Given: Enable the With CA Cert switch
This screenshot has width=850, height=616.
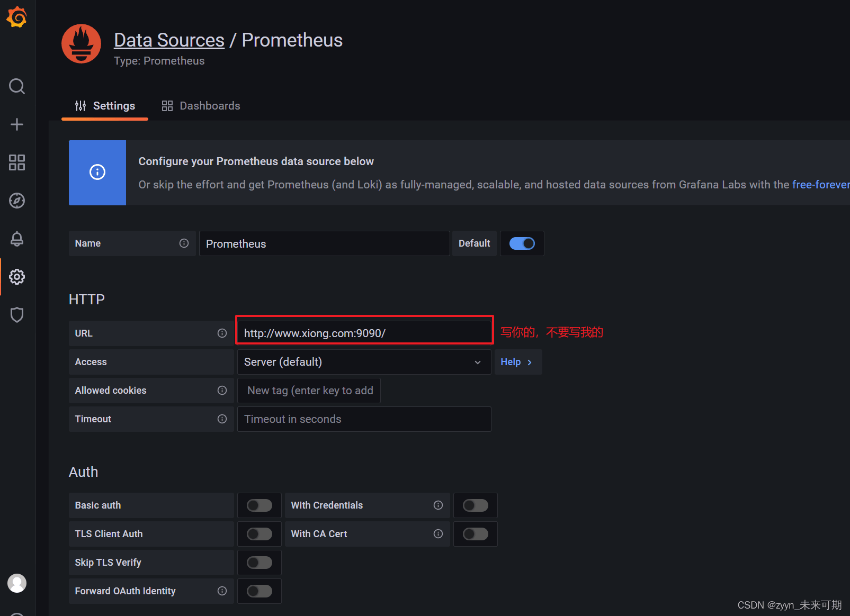Looking at the screenshot, I should (x=476, y=534).
